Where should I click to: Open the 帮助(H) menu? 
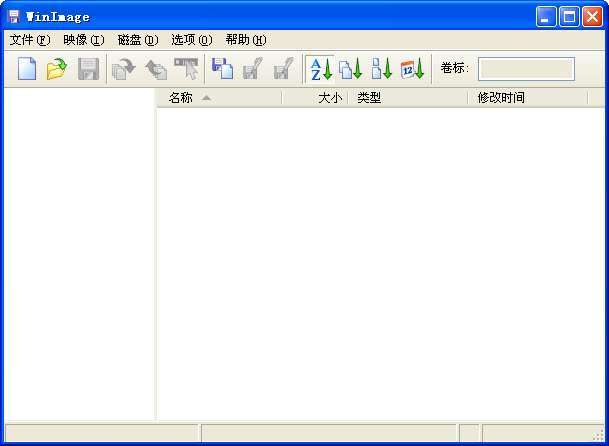point(246,40)
